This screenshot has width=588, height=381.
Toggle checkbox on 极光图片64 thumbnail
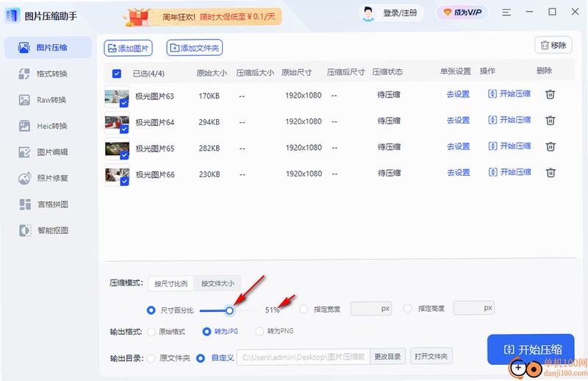point(124,129)
